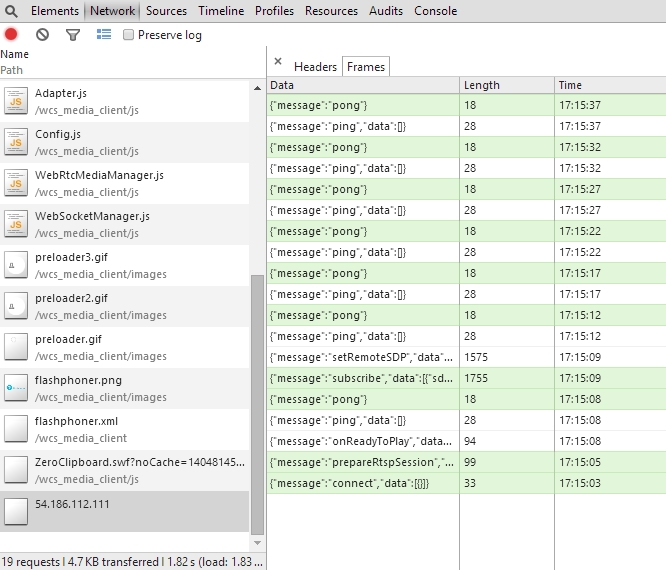Click the scroll up arrow of requests list
Image resolution: width=666 pixels, height=570 pixels.
click(257, 88)
